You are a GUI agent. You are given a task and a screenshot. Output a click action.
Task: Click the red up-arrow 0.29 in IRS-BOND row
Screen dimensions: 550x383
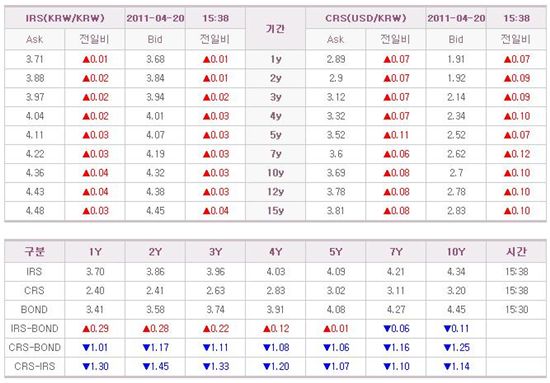[x=95, y=329]
